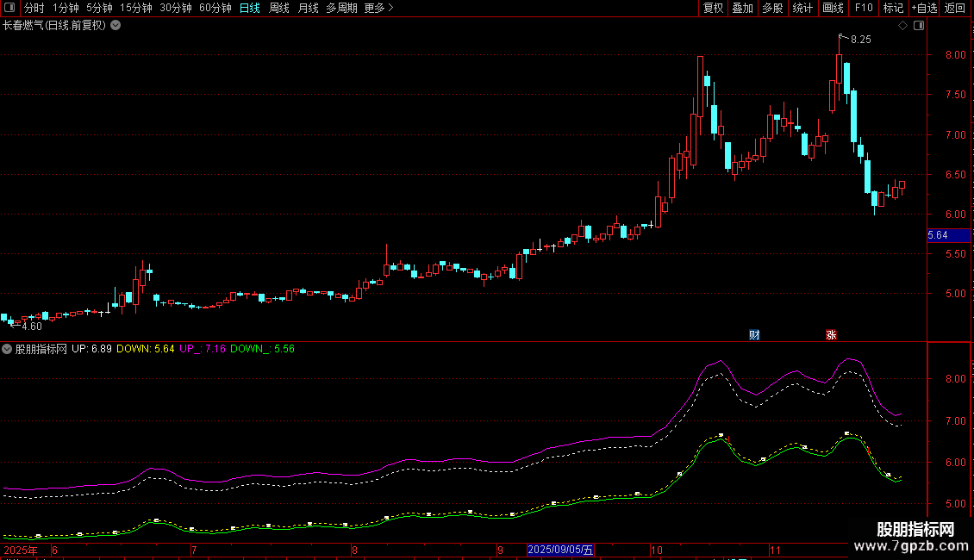Open F10 company info
Viewport: 974px width, 560px height.
(x=864, y=8)
